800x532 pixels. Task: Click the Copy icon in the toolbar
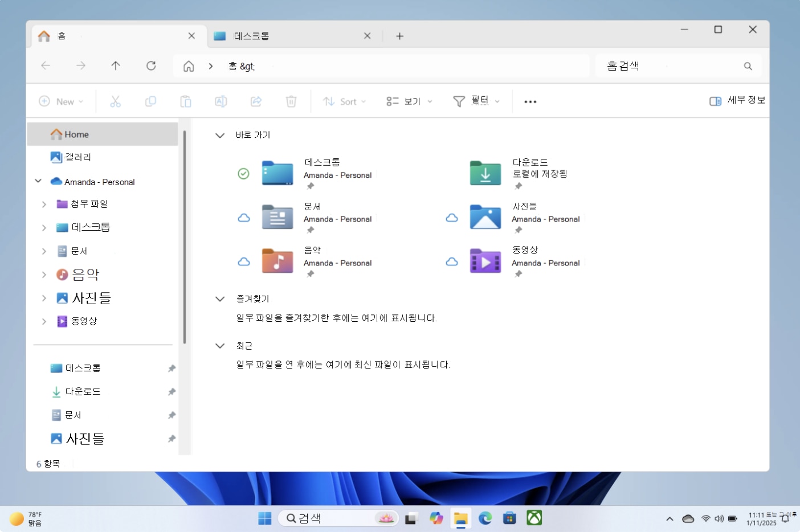point(150,101)
